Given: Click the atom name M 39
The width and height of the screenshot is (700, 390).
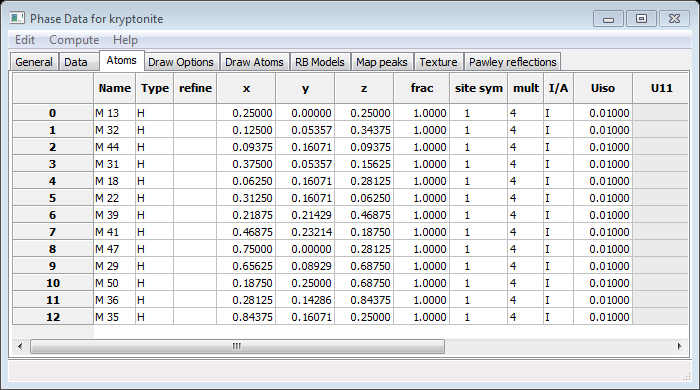Looking at the screenshot, I should (115, 215).
